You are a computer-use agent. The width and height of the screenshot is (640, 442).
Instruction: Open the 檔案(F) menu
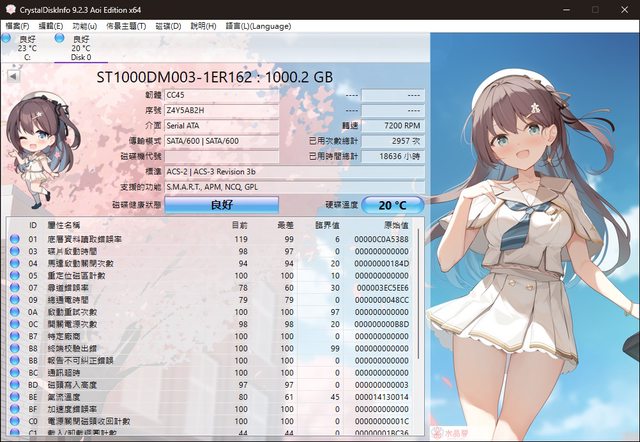(17, 25)
